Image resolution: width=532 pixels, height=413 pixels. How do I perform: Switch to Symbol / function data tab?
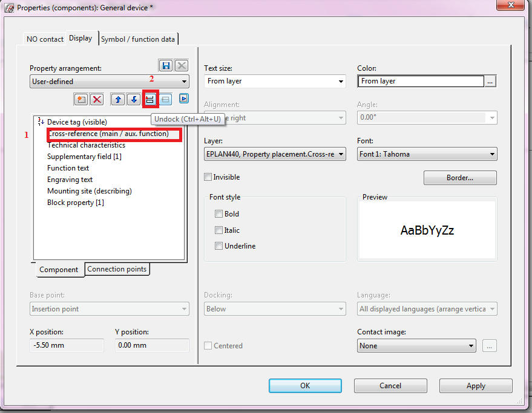tap(138, 39)
